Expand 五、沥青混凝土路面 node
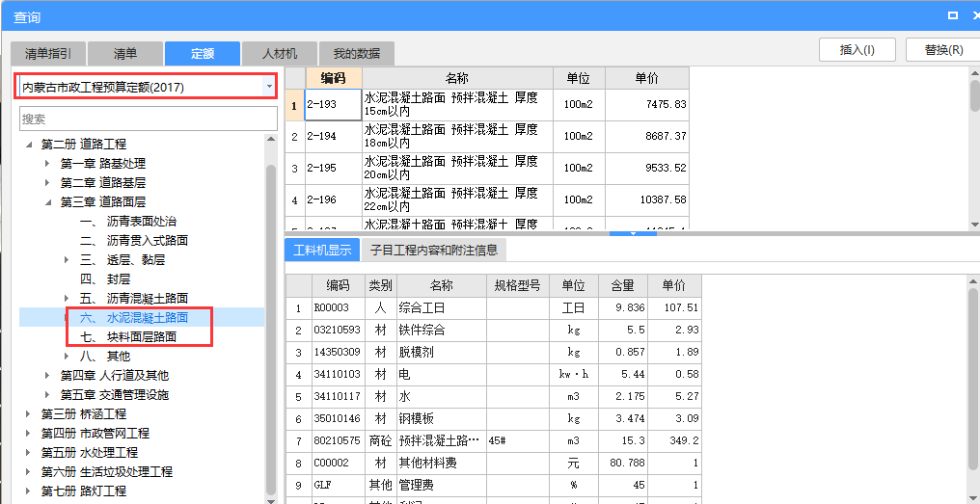980x504 pixels. tap(67, 299)
